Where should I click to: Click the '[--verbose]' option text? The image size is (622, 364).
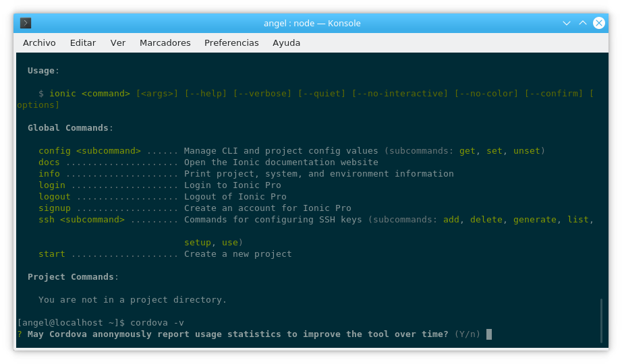(x=262, y=94)
